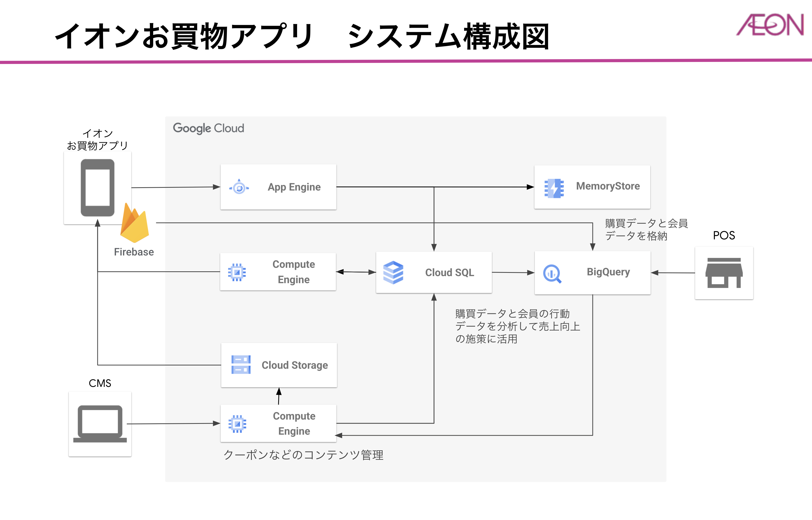This screenshot has width=812, height=520.
Task: Select the "App Engine" label
Action: point(294,187)
